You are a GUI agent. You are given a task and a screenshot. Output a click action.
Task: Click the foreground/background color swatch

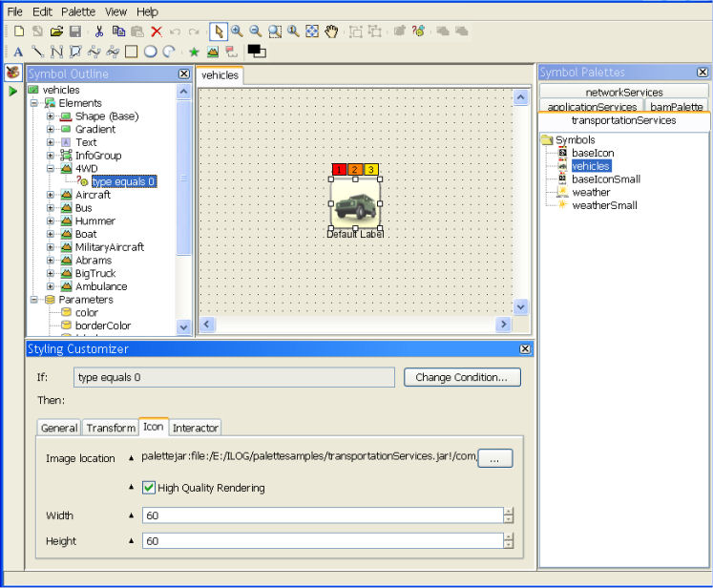pyautogui.click(x=256, y=52)
